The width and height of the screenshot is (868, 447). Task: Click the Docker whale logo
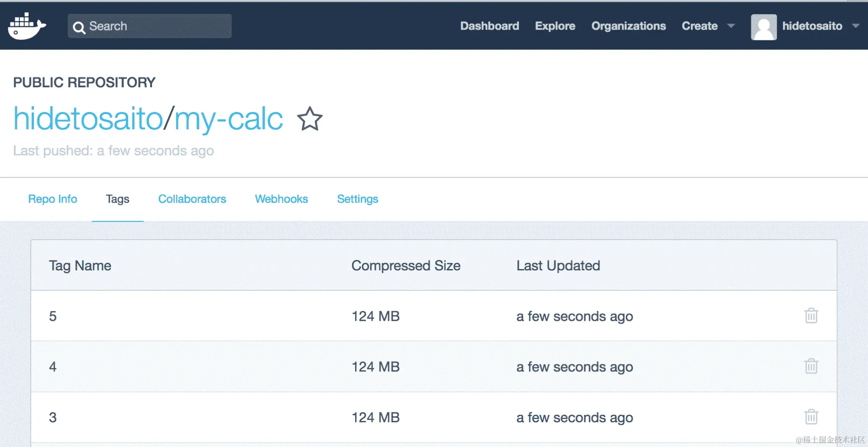click(x=26, y=26)
